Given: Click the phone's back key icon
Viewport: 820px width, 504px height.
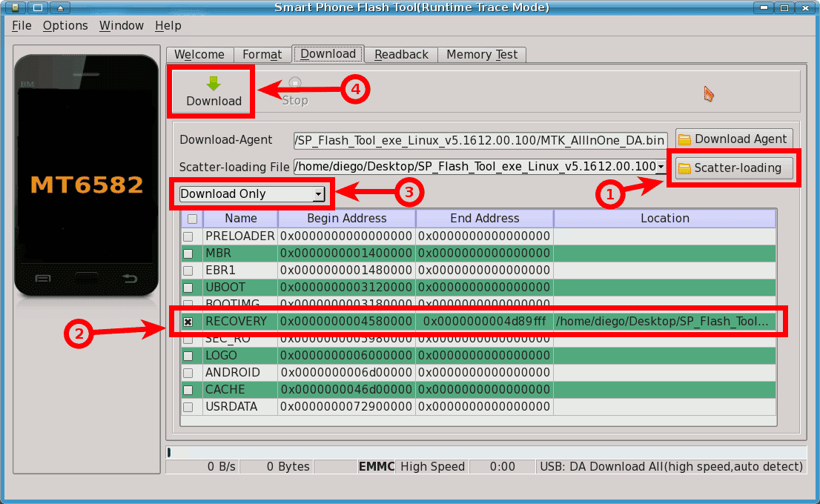Looking at the screenshot, I should click(x=130, y=279).
